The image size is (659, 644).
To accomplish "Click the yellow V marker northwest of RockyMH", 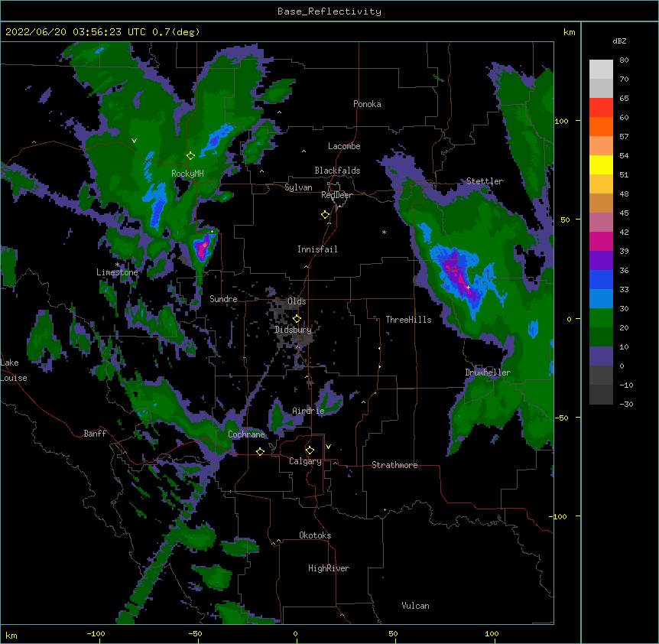I will pyautogui.click(x=134, y=141).
